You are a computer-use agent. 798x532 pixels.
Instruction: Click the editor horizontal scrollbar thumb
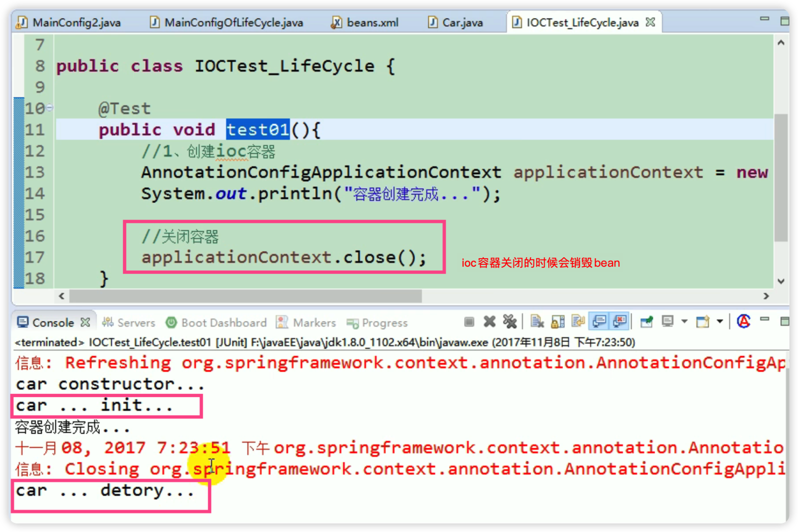246,296
